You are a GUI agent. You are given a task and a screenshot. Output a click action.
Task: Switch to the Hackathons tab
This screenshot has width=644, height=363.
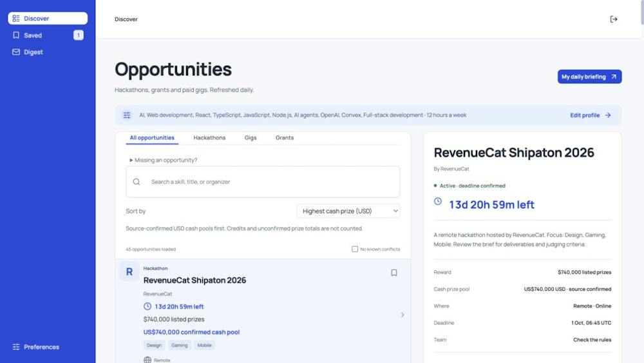pyautogui.click(x=209, y=138)
